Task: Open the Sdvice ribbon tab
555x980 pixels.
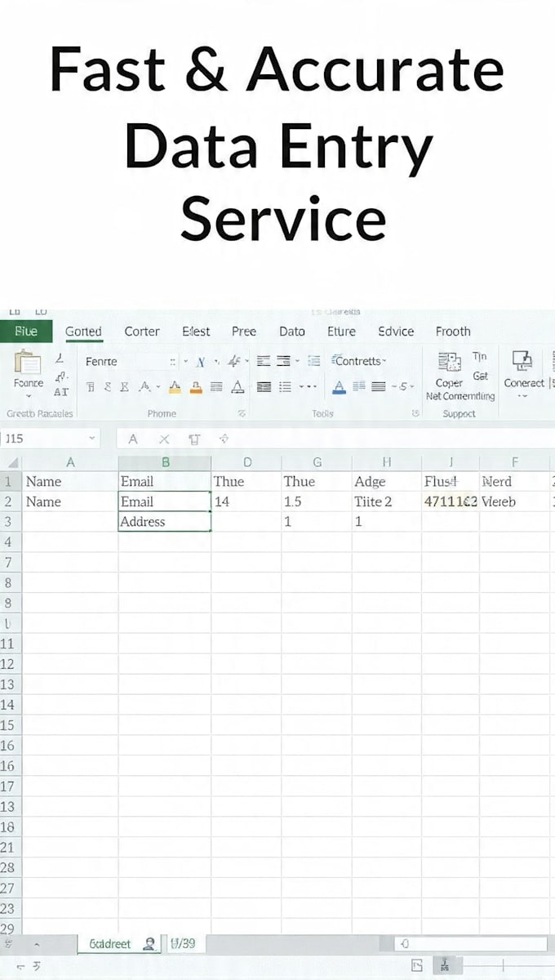Action: (397, 332)
